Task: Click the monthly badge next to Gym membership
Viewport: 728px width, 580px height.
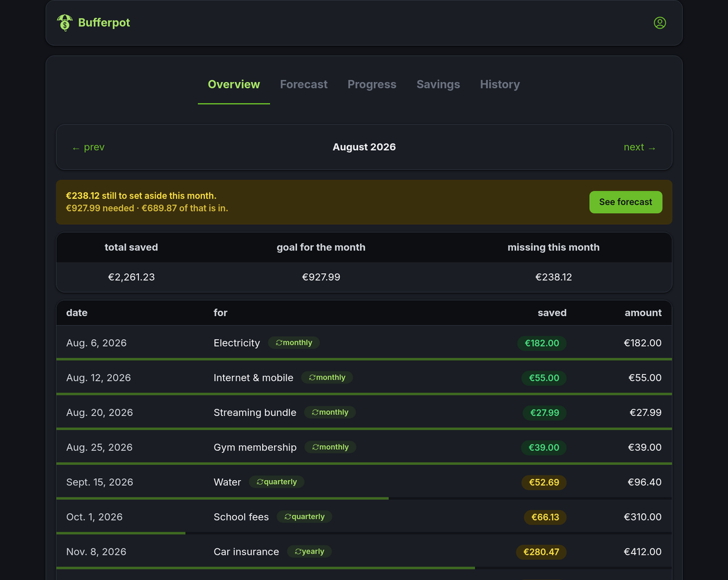Action: tap(330, 447)
